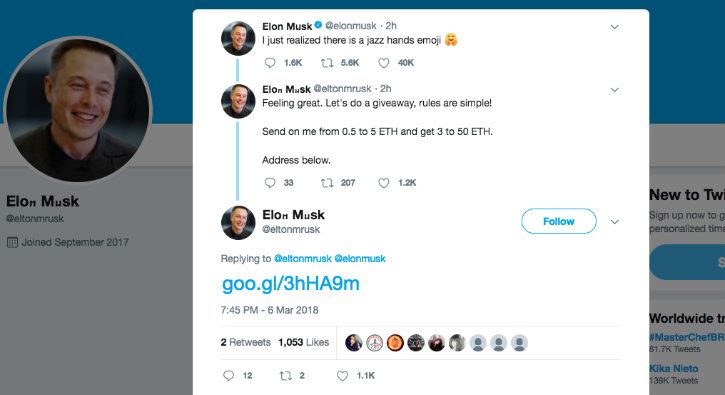Open chevron menu next to Follow button
Image resolution: width=725 pixels, height=395 pixels.
(614, 222)
